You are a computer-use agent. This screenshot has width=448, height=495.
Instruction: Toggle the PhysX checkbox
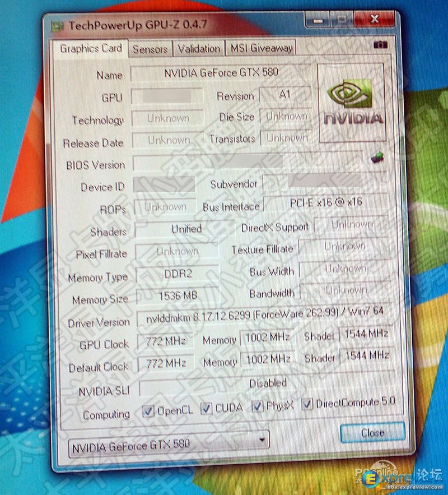coord(257,406)
